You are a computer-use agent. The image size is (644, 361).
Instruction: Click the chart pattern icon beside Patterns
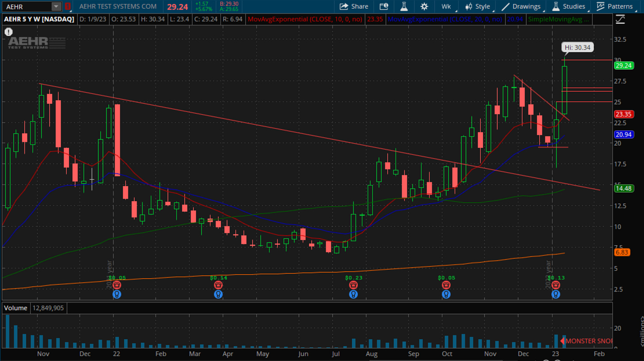pyautogui.click(x=600, y=6)
